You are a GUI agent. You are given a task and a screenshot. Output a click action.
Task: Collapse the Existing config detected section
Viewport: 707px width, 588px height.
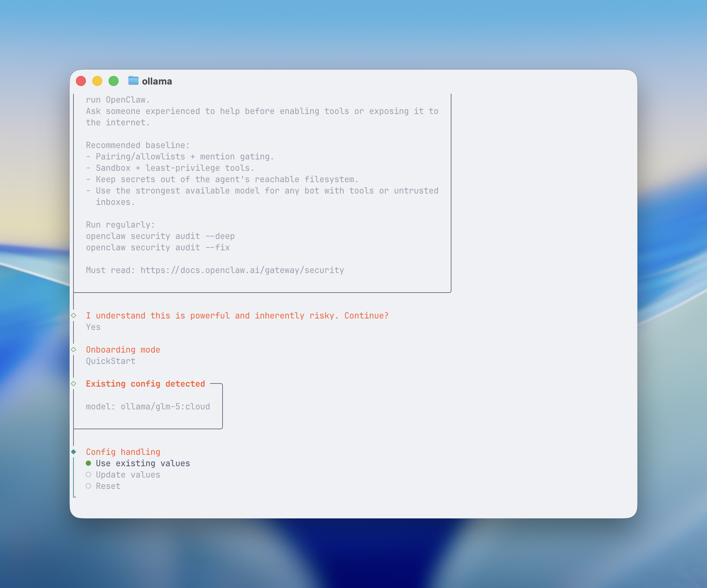[73, 383]
